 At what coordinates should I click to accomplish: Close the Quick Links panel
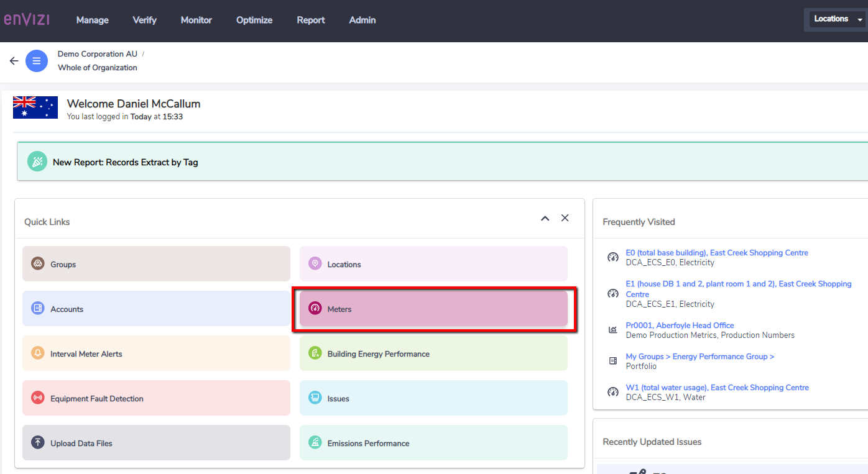click(x=565, y=218)
